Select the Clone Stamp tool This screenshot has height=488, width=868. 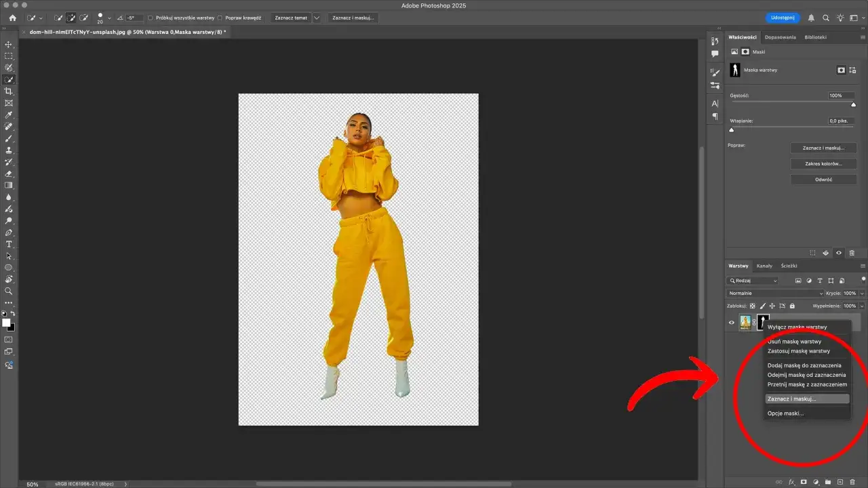pos(9,151)
